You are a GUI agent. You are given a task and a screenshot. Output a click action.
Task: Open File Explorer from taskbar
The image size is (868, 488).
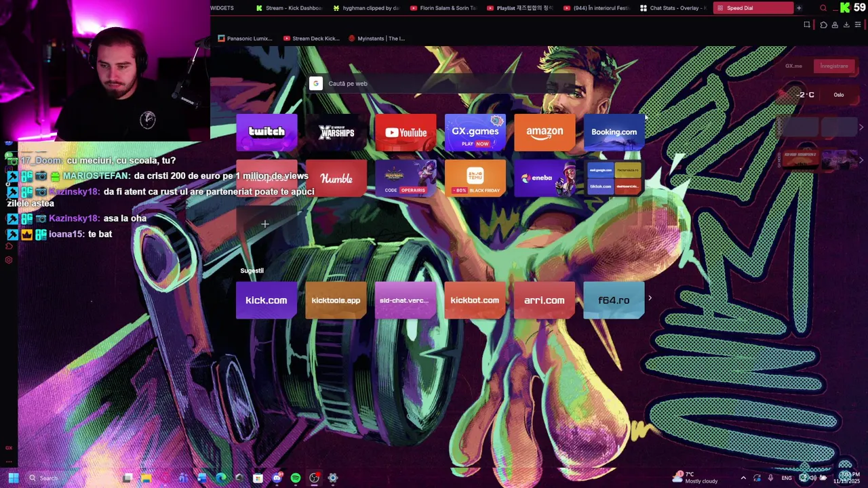tap(146, 478)
